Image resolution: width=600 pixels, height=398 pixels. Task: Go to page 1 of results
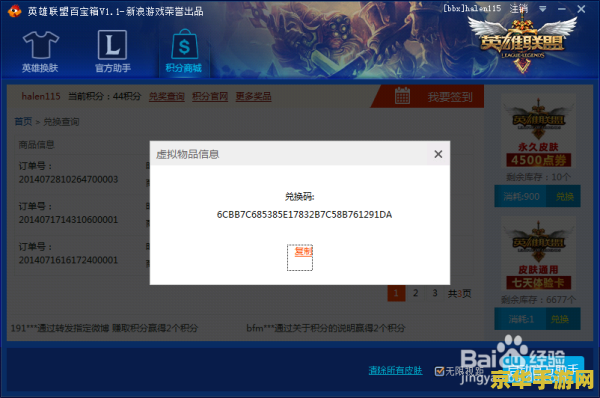point(396,294)
